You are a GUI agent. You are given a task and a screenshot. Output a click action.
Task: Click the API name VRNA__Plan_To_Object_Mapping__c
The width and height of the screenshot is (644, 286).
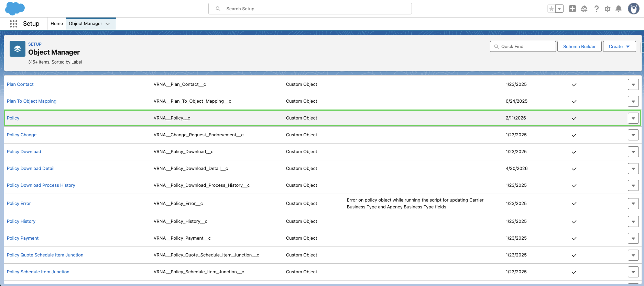[x=193, y=101]
